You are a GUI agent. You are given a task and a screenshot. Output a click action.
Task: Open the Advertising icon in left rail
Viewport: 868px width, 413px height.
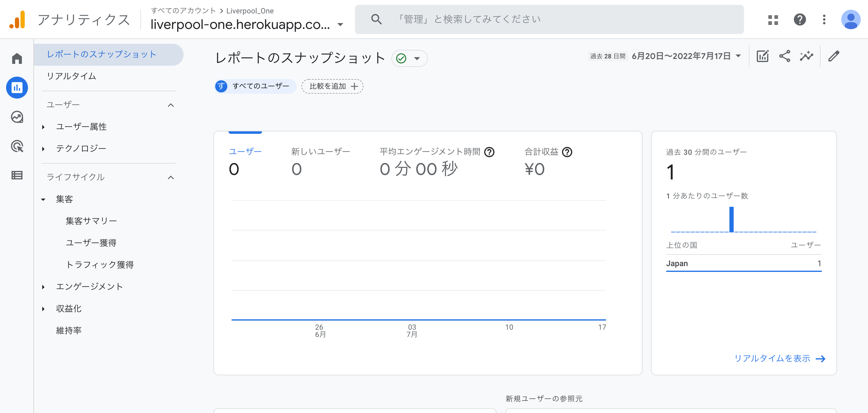17,146
